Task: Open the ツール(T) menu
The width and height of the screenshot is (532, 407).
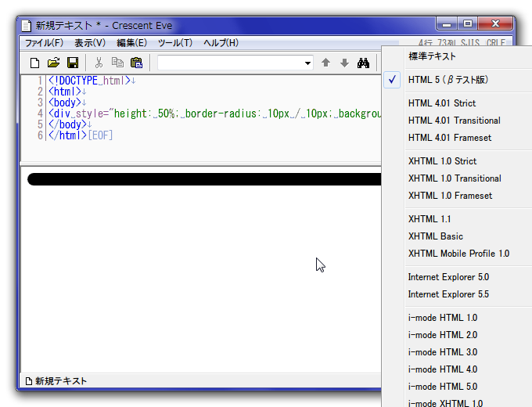Action: (x=175, y=43)
